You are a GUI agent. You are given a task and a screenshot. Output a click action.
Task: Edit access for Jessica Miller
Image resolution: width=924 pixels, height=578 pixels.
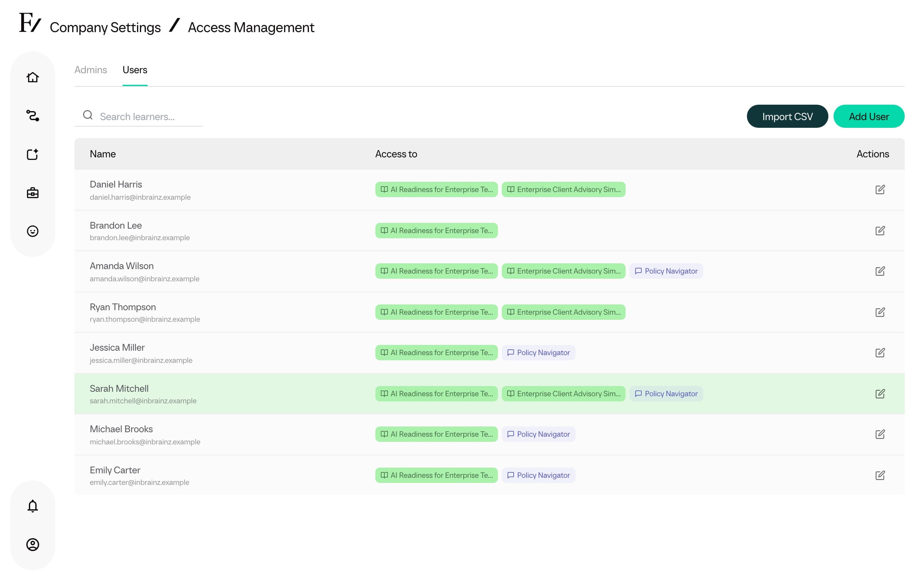[880, 353]
